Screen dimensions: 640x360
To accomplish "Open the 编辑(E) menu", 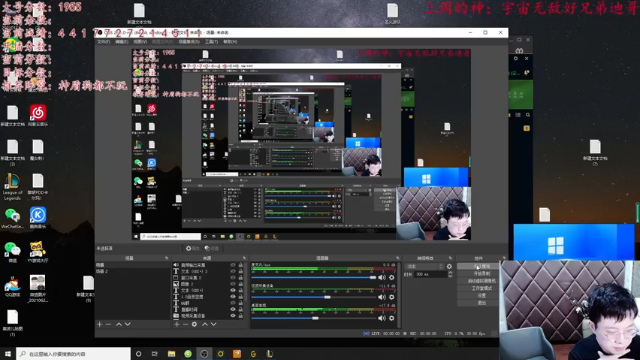I will coord(121,42).
